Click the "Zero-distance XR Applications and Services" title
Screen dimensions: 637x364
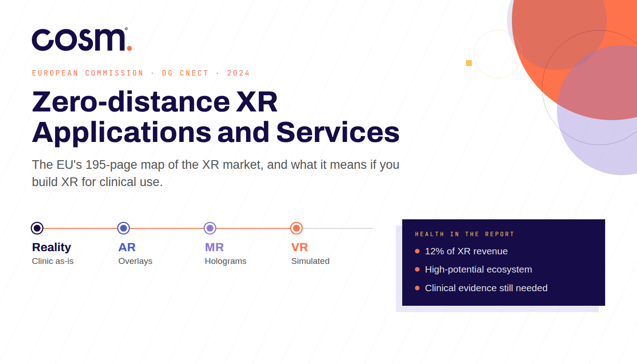pyautogui.click(x=216, y=117)
